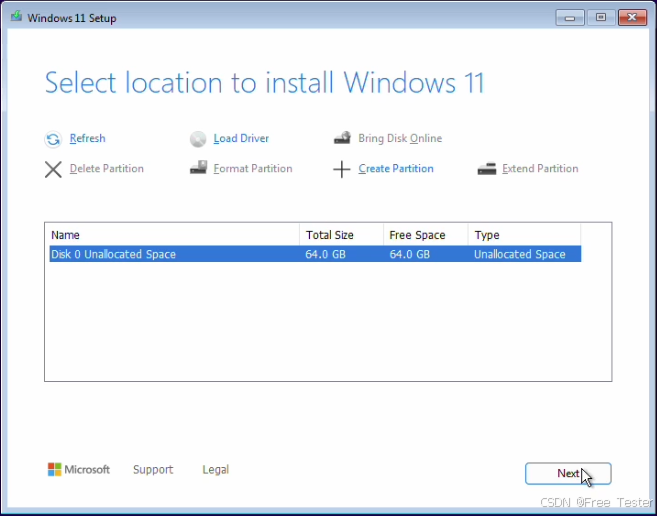Click the Bring Disk Online drive icon
This screenshot has height=516, width=657.
click(x=342, y=138)
